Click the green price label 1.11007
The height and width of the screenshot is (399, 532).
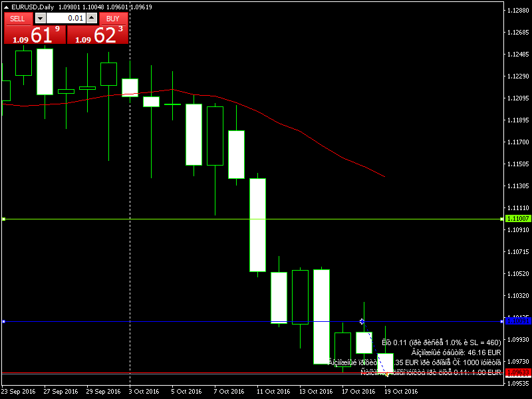point(517,219)
